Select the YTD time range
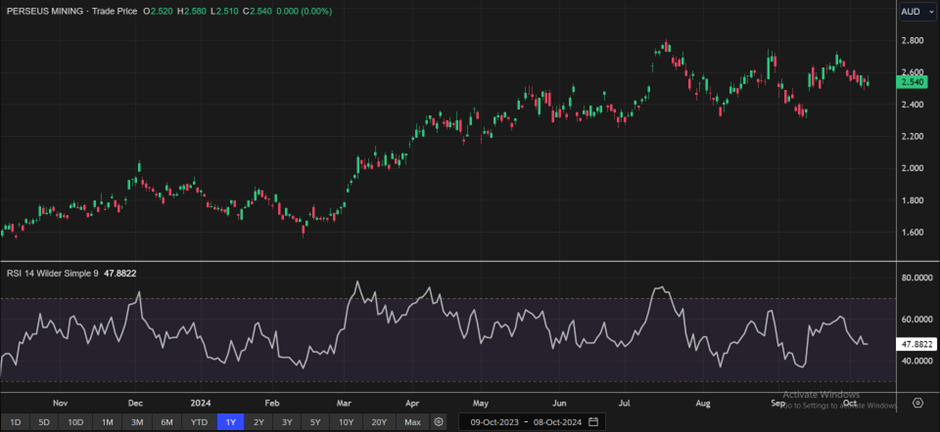The height and width of the screenshot is (432, 940). 199,422
